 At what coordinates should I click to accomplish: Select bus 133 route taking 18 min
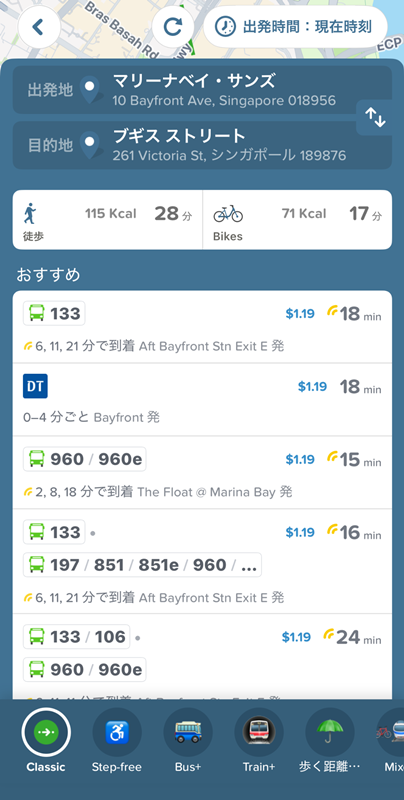tap(202, 327)
